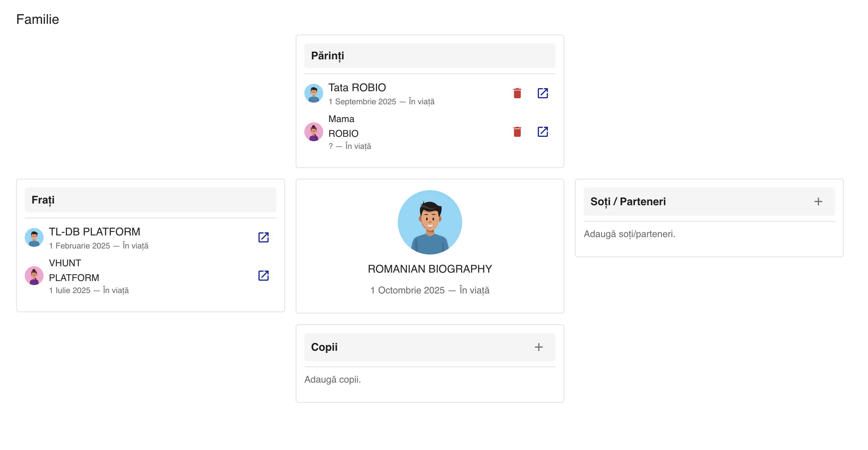Select the Mama ROBIO name
The image size is (868, 450).
tap(343, 126)
